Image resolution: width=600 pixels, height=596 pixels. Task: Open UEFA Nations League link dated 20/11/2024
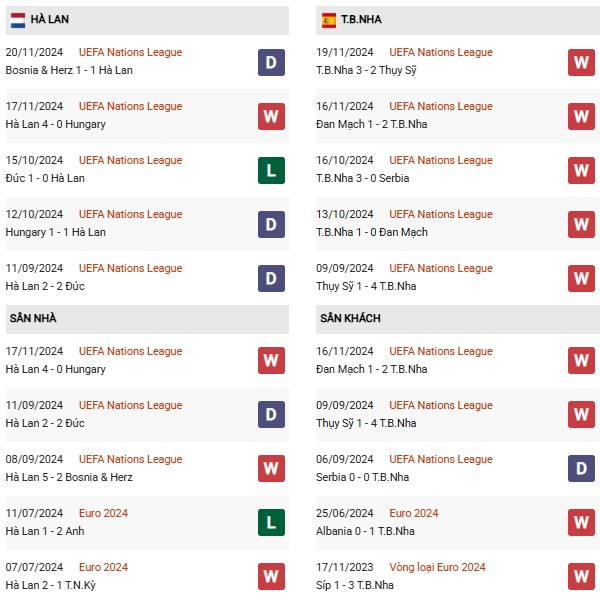point(130,52)
